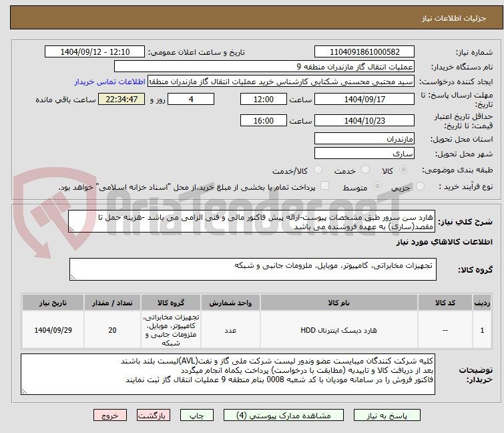Click the کد کالا column header
This screenshot has width=504, height=433.
(x=445, y=303)
